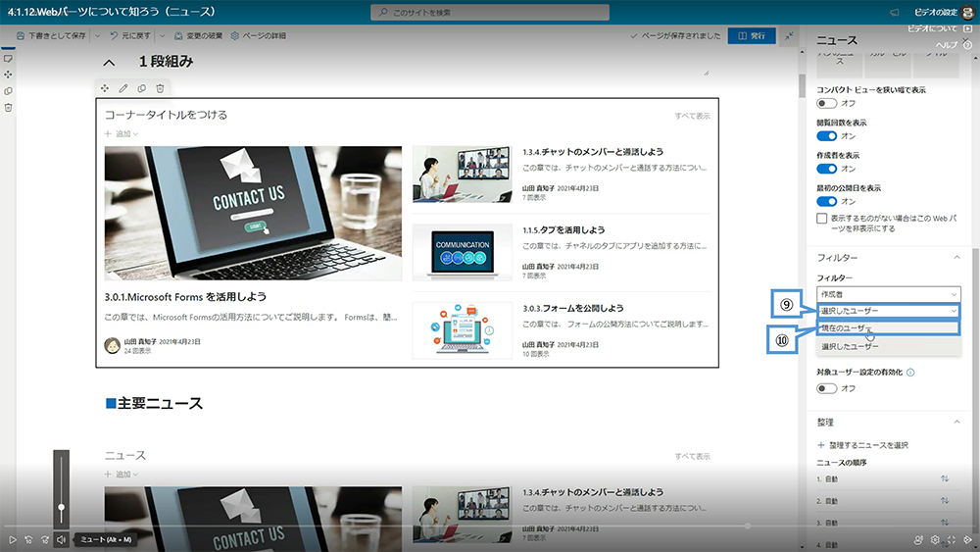Click the rightmost video control icon
Viewport: 980px width, 552px height.
click(967, 539)
